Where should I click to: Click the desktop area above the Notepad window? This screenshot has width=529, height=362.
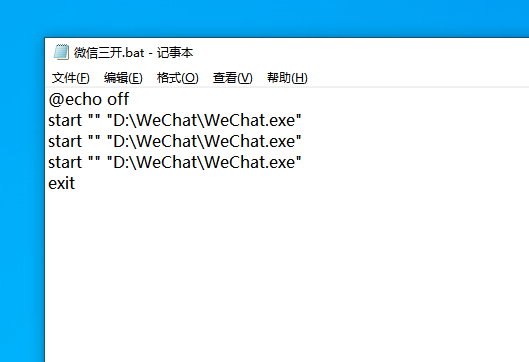264,18
